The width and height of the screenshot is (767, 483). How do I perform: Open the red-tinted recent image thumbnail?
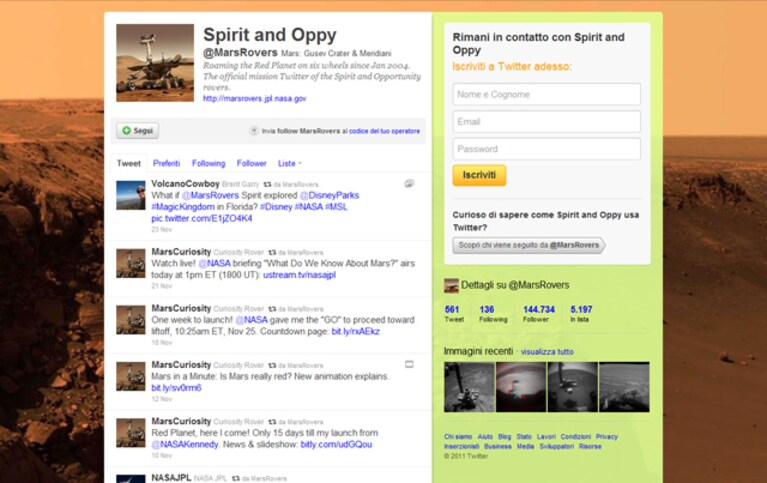pos(521,387)
